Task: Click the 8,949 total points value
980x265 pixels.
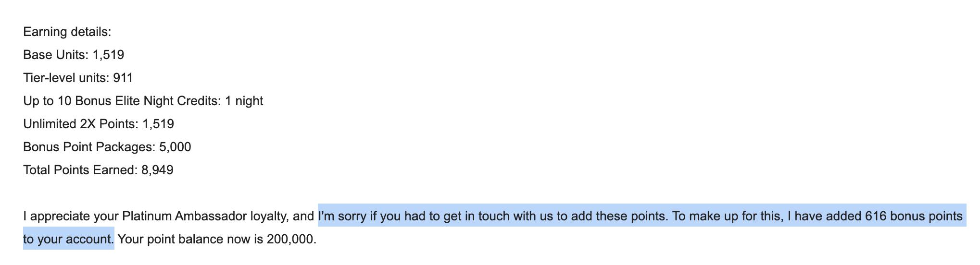Action: (x=157, y=170)
